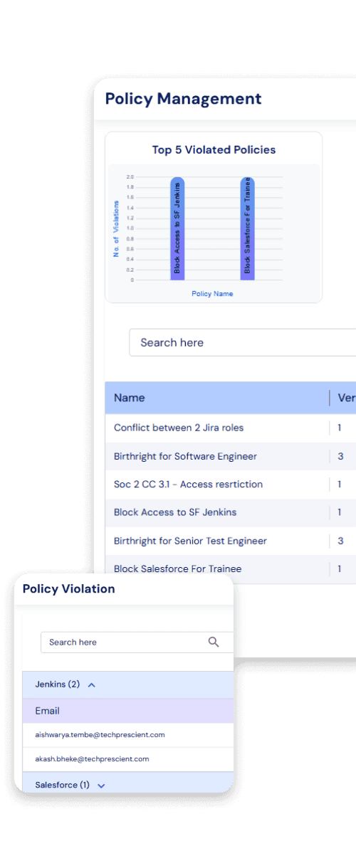Open Soc 2 CC 3.1 - Access resrtiction row
Image resolution: width=356 pixels, height=868 pixels.
188,484
